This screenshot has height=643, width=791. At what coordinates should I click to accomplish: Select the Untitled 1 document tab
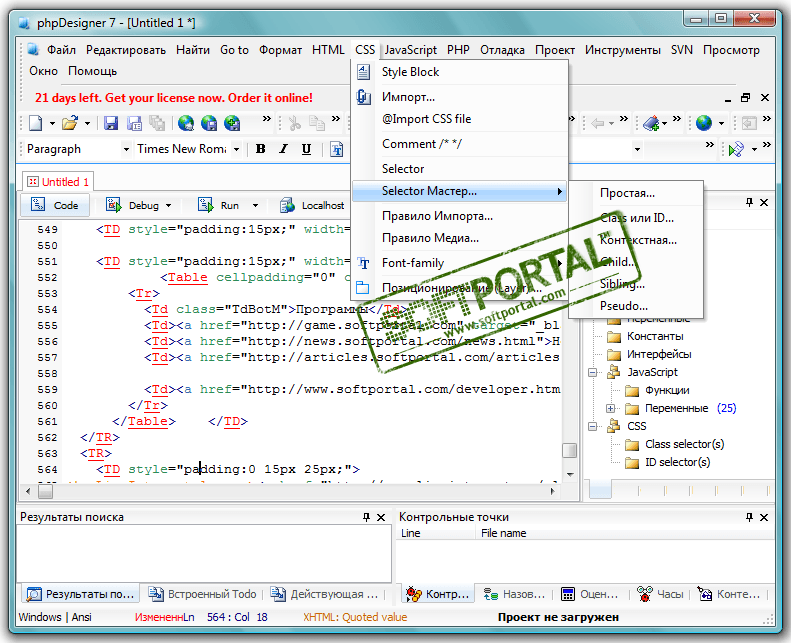(58, 182)
